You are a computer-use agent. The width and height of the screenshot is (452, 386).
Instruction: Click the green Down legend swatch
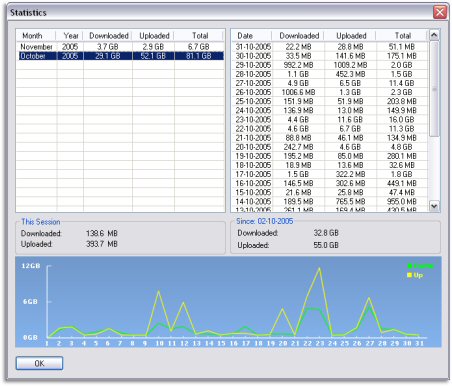(409, 266)
